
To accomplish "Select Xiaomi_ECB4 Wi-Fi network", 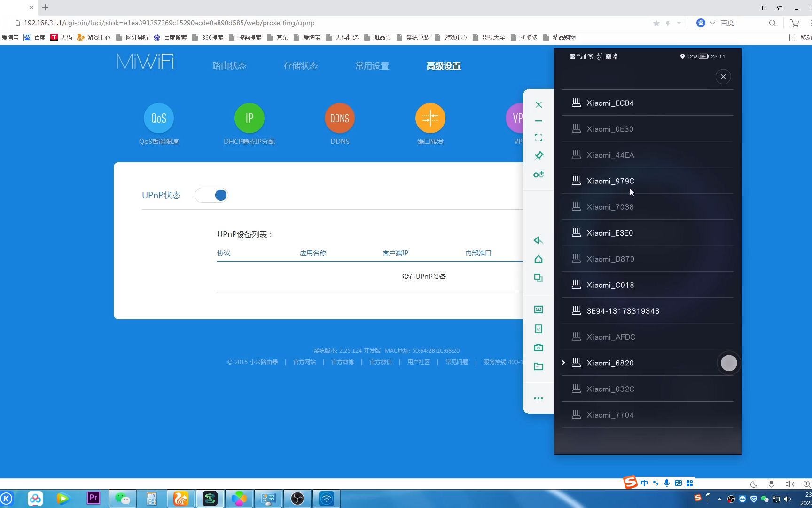I will 648,103.
